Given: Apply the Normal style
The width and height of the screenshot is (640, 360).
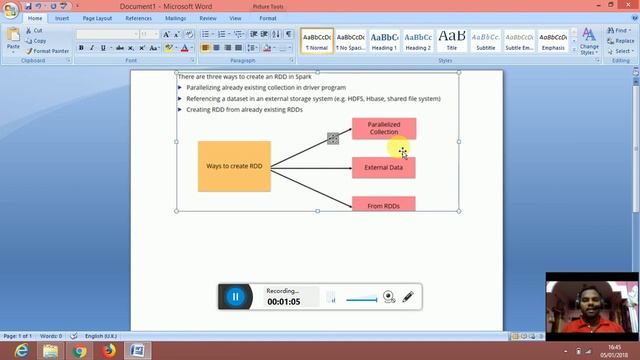Looking at the screenshot, I should coord(317,41).
